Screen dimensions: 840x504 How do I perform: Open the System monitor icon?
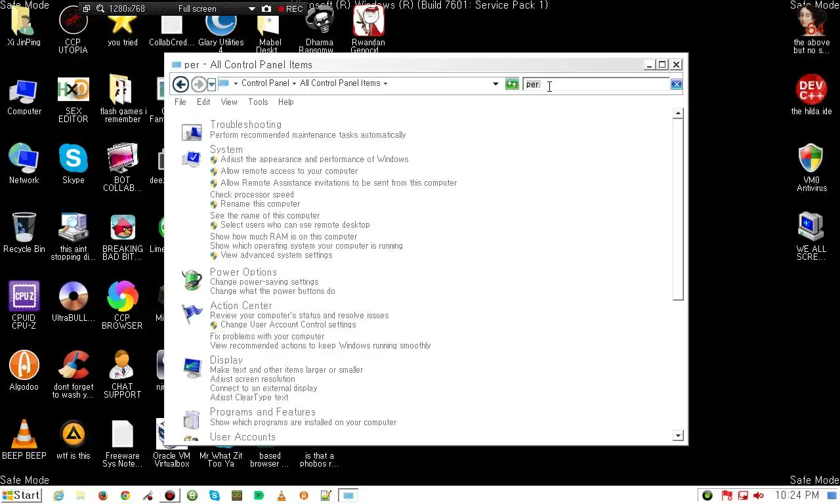pyautogui.click(x=192, y=158)
